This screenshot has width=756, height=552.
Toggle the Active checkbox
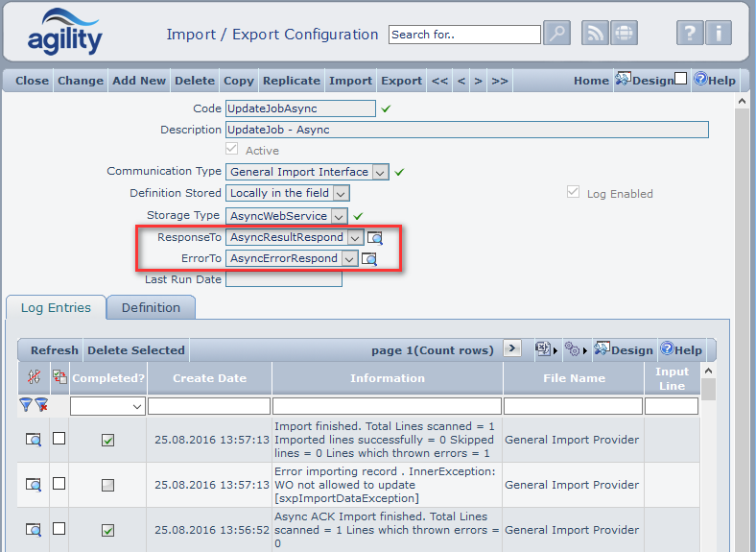[232, 149]
